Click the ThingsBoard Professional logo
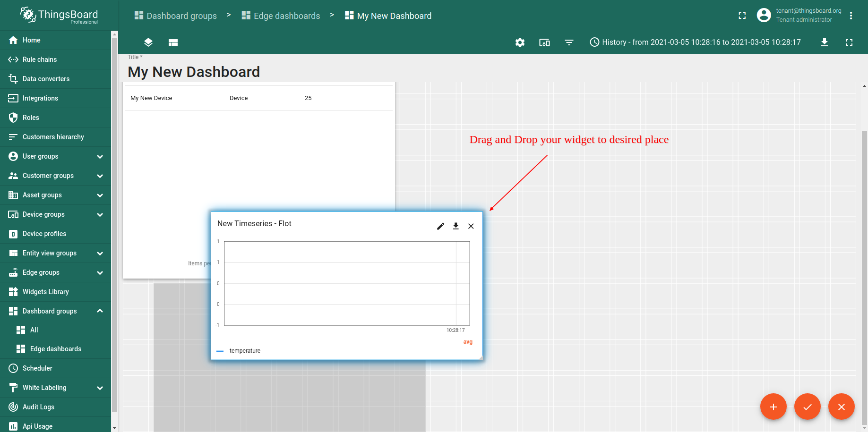This screenshot has width=868, height=432. [x=59, y=16]
